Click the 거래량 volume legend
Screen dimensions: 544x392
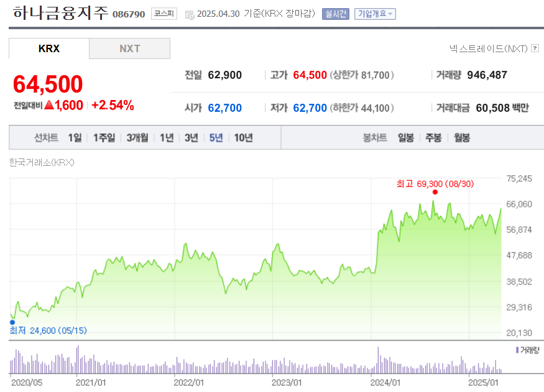[528, 350]
